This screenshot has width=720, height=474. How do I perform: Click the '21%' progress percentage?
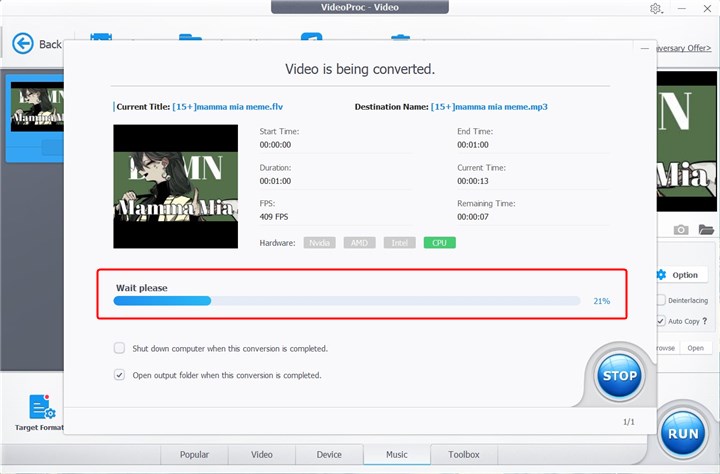[x=602, y=301]
